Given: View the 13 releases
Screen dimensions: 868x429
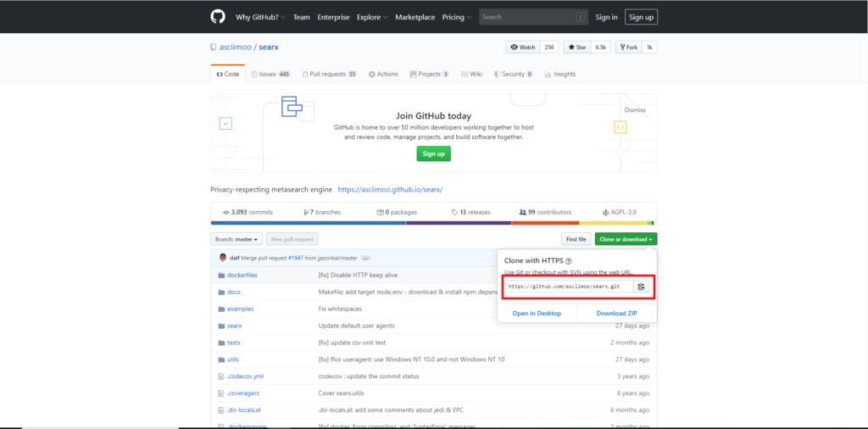Looking at the screenshot, I should tap(470, 213).
